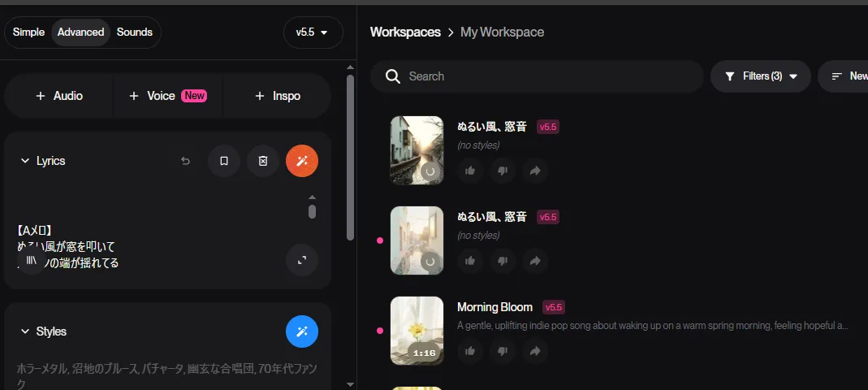This screenshot has height=390, width=868.
Task: Click the orange magic wand lyrics generator icon
Action: (302, 161)
